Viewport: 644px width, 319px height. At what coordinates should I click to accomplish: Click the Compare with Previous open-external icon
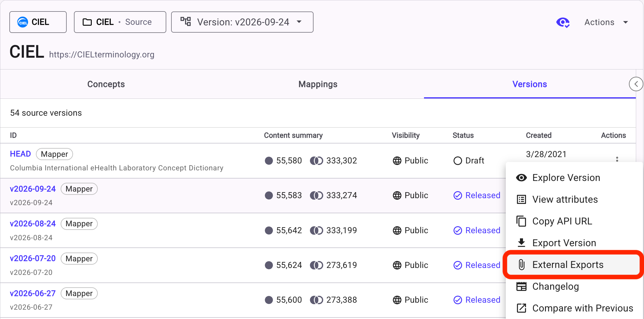521,308
